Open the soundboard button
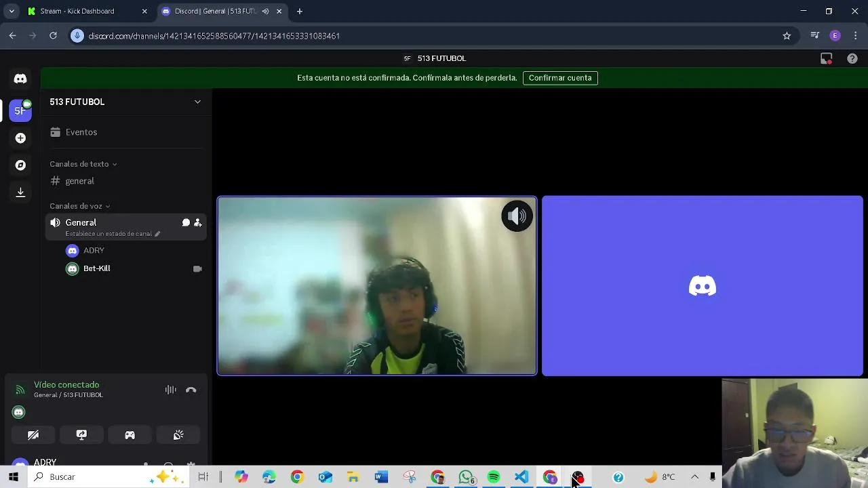Screen dimensions: 868x488 [x=178, y=435]
